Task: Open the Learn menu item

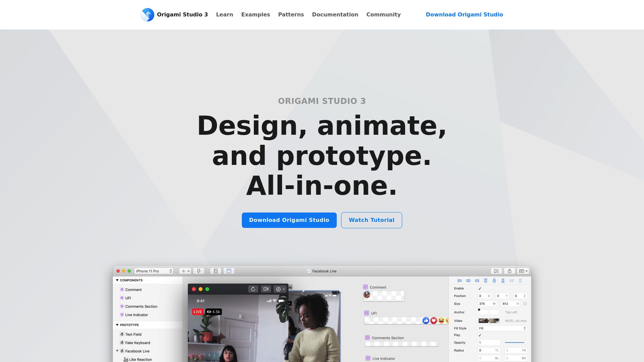Action: (x=224, y=15)
